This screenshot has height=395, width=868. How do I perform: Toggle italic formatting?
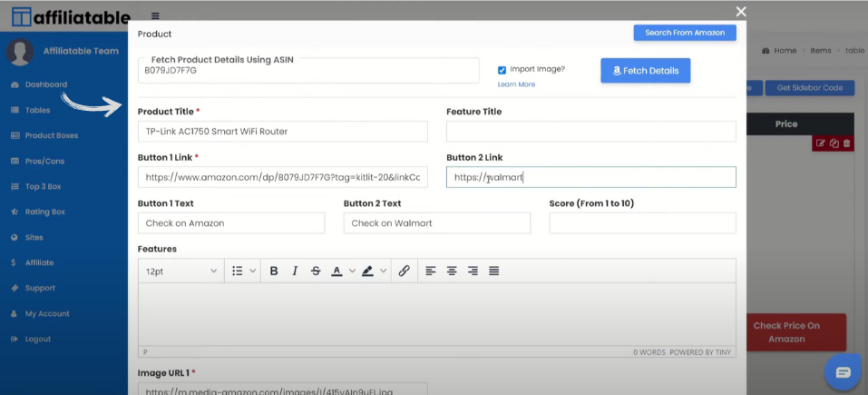tap(295, 271)
